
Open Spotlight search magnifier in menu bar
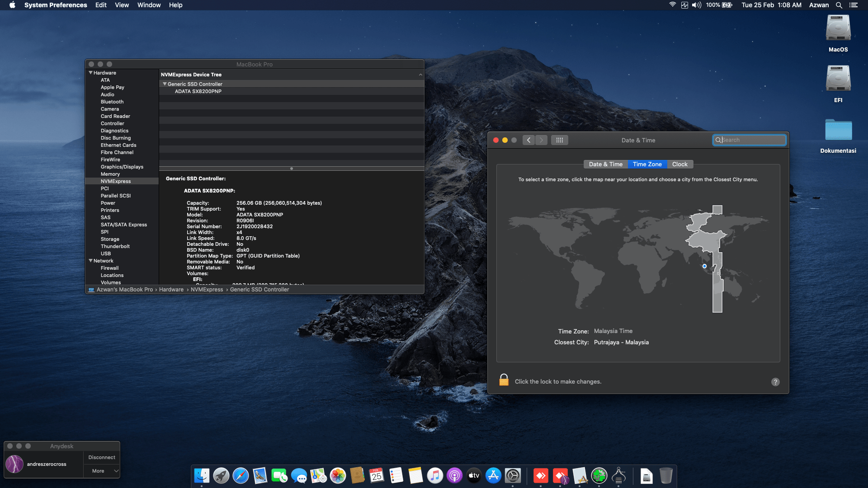click(839, 5)
